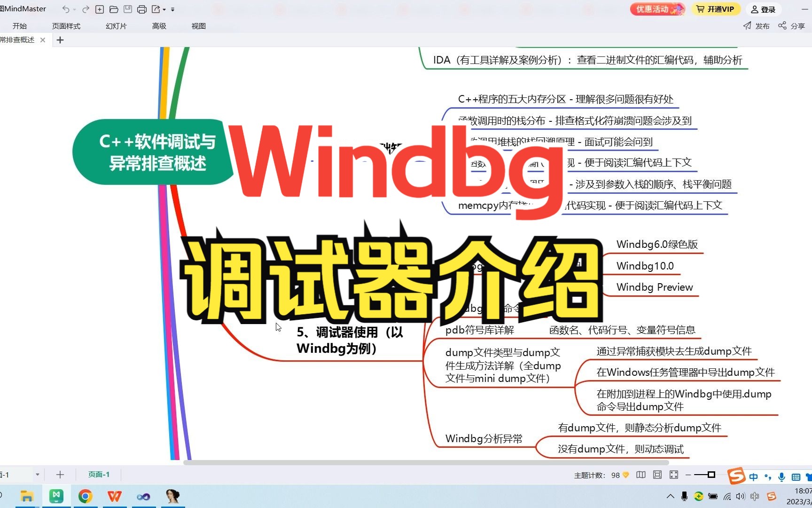Image resolution: width=812 pixels, height=508 pixels.
Task: Switch to the 页面-1 page tab
Action: tap(99, 475)
